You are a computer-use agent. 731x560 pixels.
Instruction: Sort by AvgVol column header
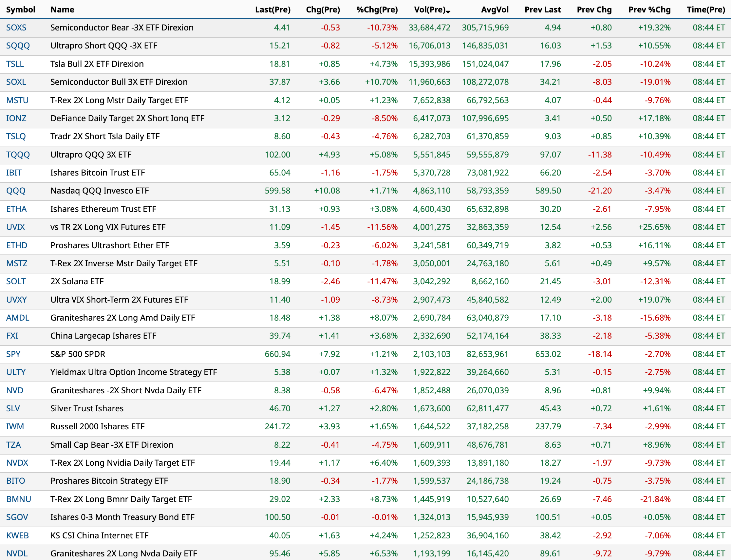(x=494, y=10)
